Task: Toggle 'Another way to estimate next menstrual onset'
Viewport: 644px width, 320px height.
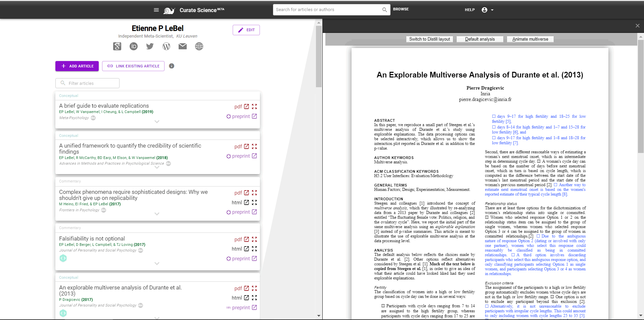Action: point(556,185)
